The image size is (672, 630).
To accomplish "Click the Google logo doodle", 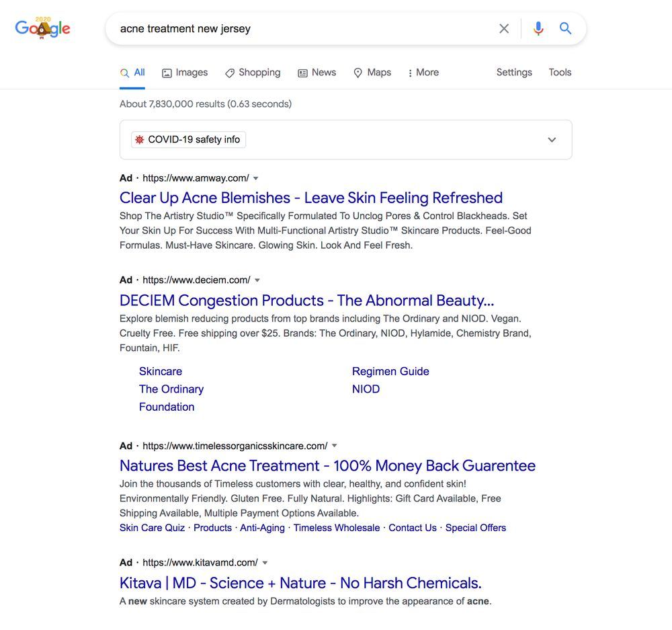I will point(42,28).
